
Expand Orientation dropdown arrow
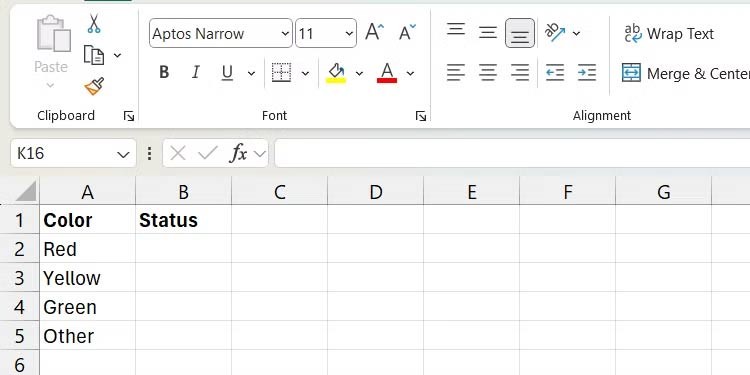[576, 33]
